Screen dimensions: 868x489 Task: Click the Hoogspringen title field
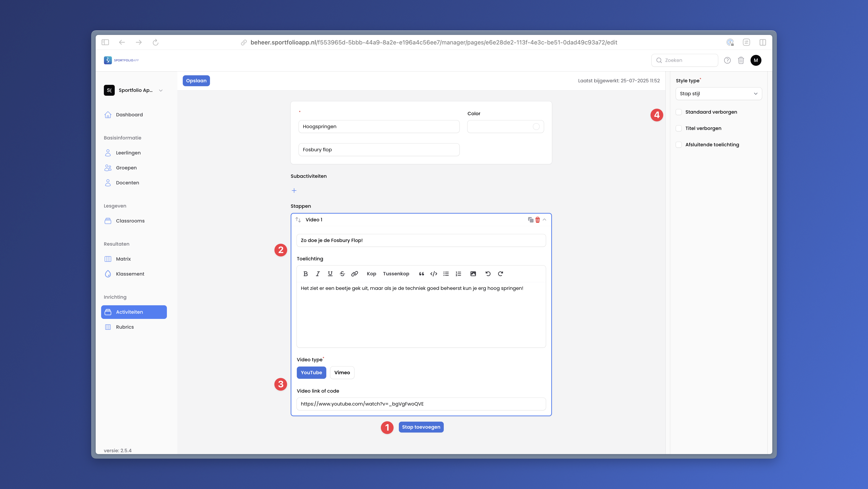(379, 127)
